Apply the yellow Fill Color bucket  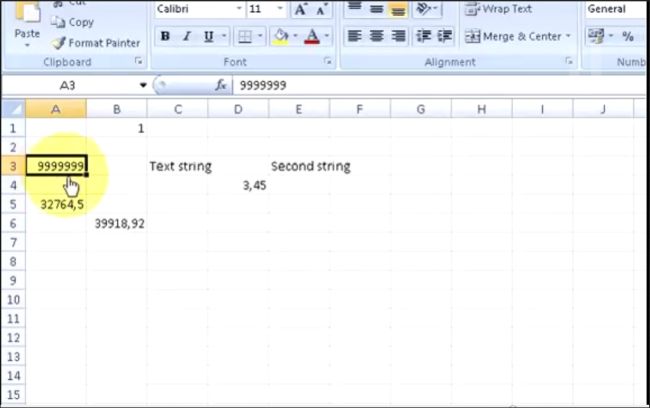pyautogui.click(x=281, y=36)
